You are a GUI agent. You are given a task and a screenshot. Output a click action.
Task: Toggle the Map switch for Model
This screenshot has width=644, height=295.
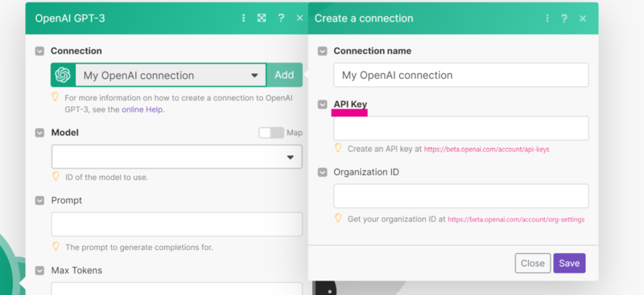(271, 133)
